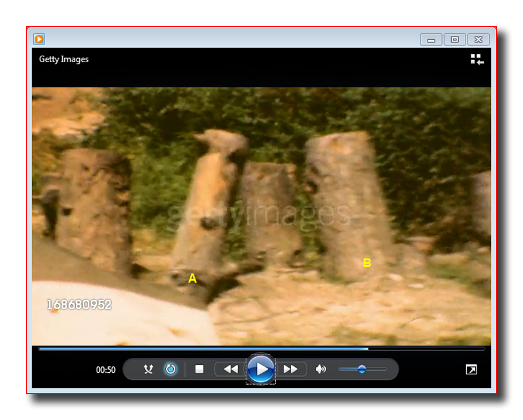The height and width of the screenshot is (420, 523).
Task: Click the volume slider knob
Action: pyautogui.click(x=362, y=370)
